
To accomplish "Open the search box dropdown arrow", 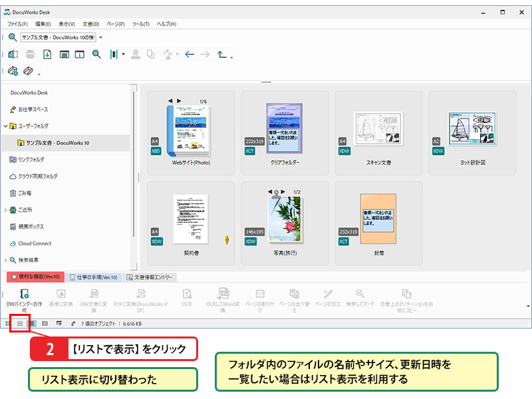I will tap(101, 37).
